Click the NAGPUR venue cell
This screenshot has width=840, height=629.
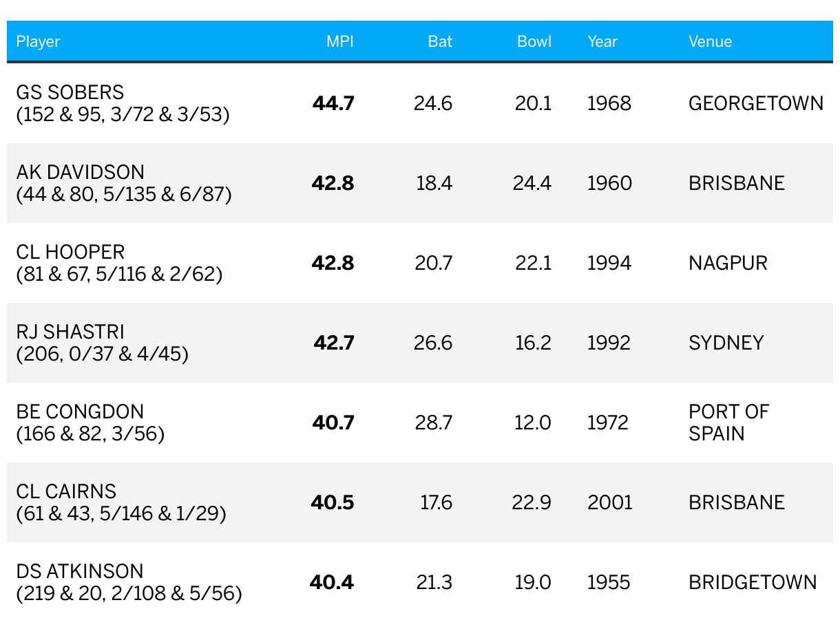coord(728,263)
